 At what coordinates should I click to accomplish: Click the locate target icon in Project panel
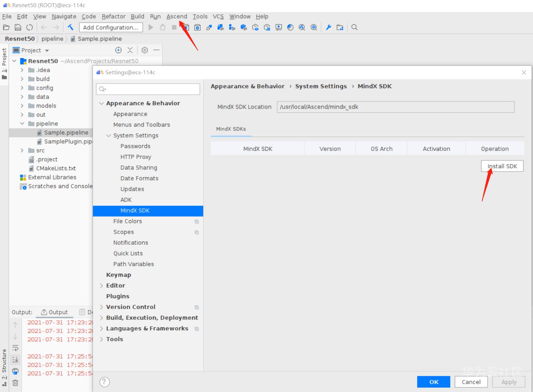click(119, 50)
